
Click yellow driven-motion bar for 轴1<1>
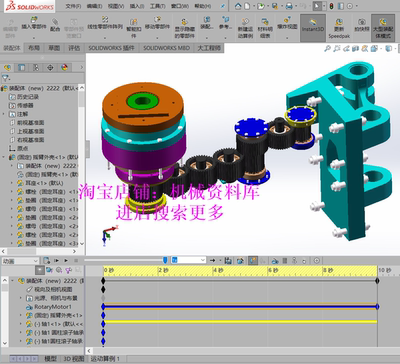240,322
